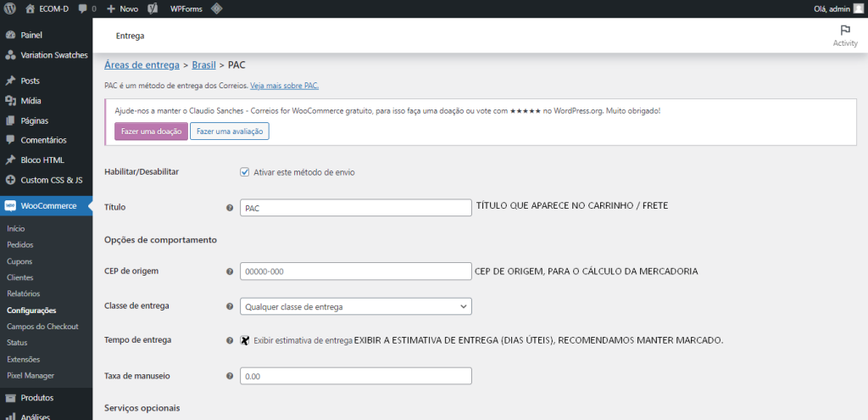This screenshot has width=868, height=420.
Task: Follow the Brasil breadcrumb link
Action: (x=203, y=64)
